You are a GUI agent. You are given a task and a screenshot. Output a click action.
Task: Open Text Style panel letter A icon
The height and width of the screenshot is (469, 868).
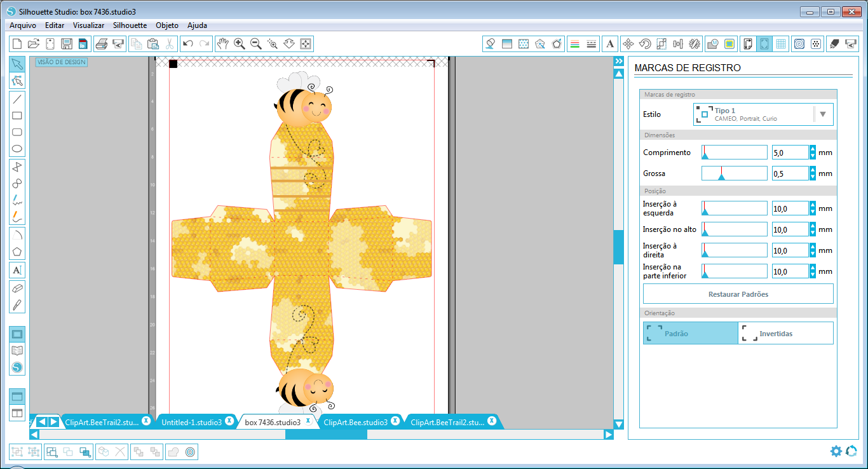coord(609,44)
